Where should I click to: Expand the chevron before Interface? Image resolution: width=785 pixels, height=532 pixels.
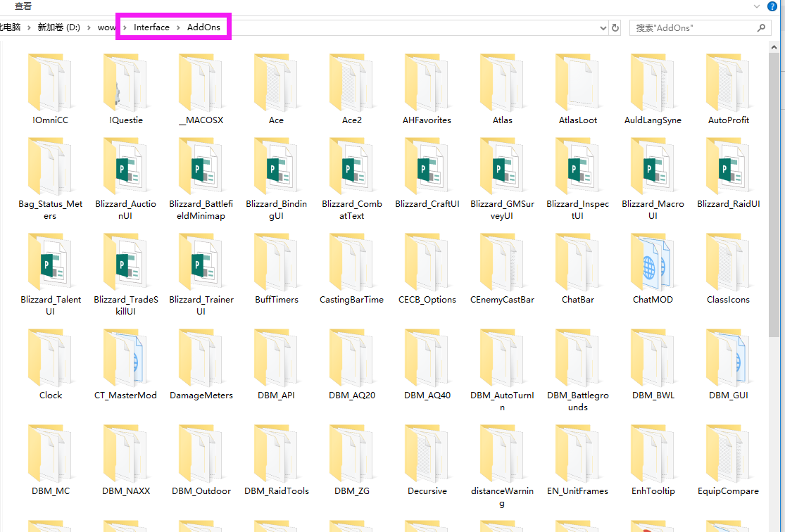coord(125,27)
